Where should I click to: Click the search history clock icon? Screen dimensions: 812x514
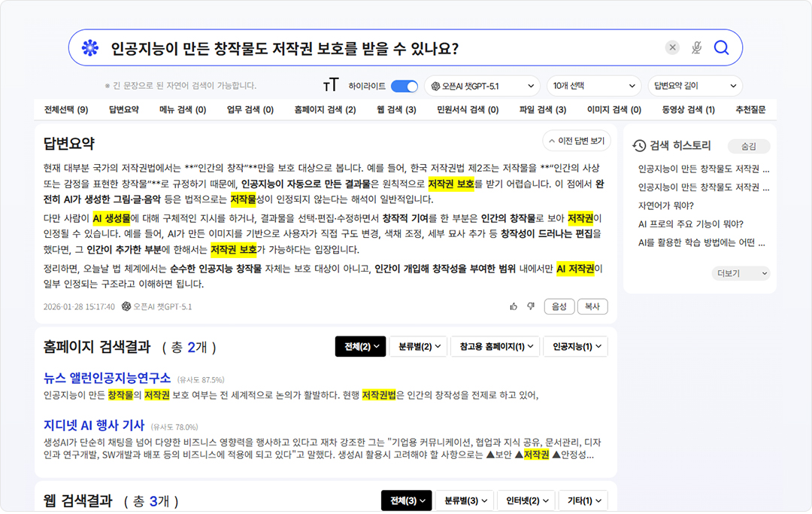point(640,146)
